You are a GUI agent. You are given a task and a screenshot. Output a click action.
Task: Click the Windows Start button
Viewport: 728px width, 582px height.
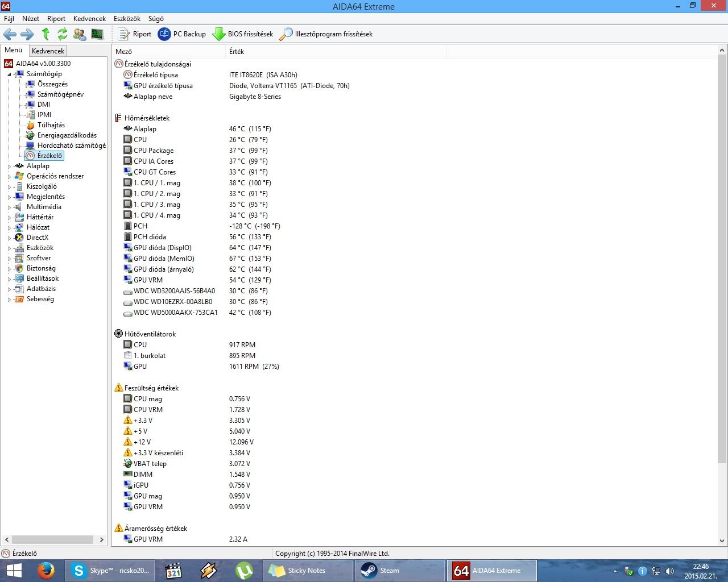[14, 570]
